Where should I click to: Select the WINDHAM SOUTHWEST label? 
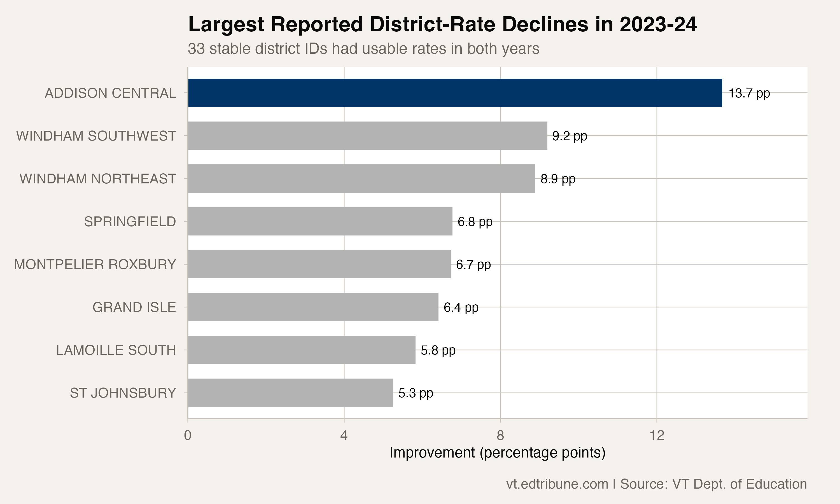(96, 136)
